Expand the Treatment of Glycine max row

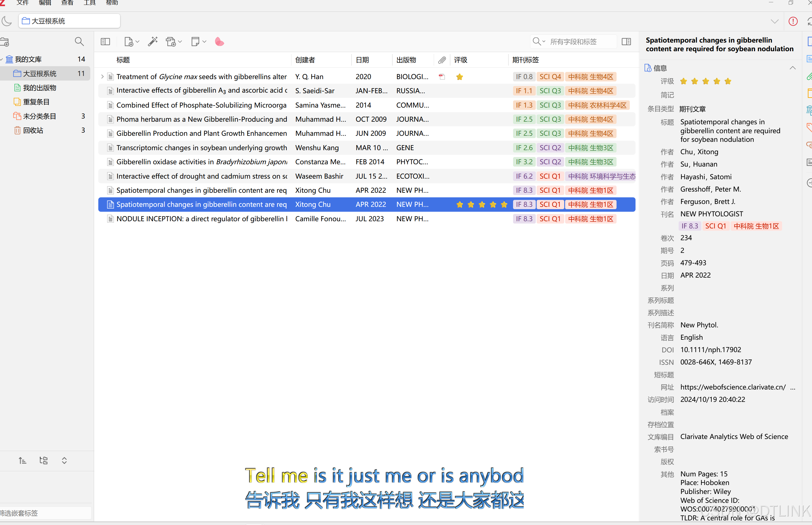(102, 77)
